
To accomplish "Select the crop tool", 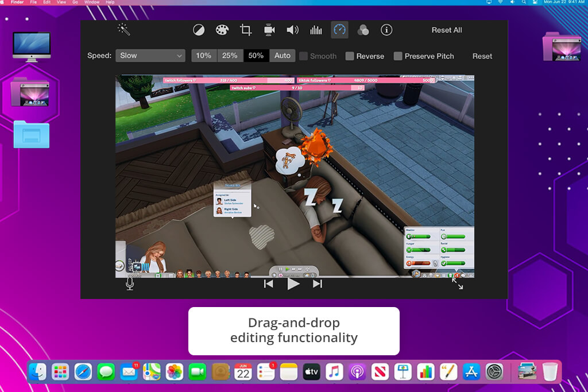I will coord(246,30).
